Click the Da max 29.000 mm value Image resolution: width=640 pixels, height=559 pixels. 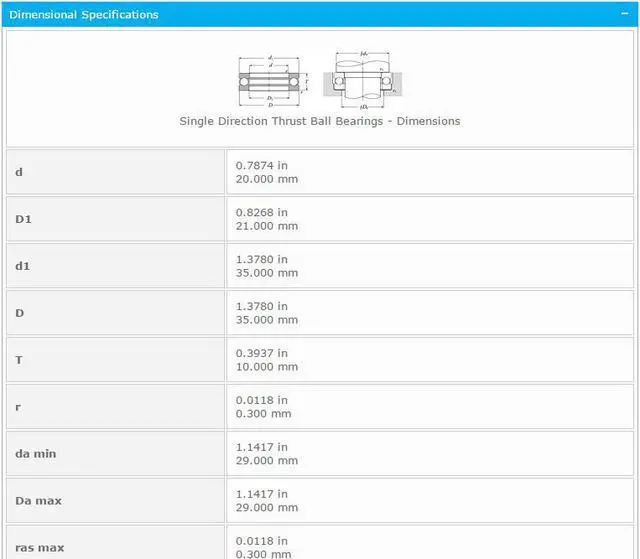(266, 508)
